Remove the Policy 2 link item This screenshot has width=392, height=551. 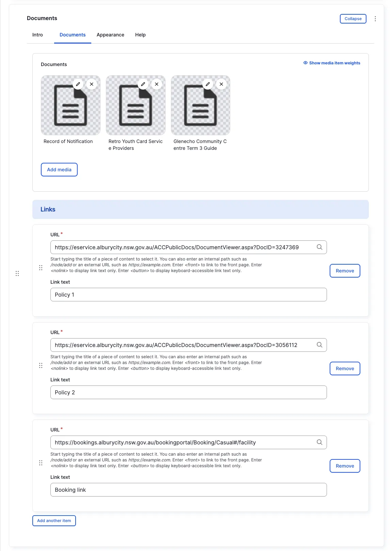[345, 368]
